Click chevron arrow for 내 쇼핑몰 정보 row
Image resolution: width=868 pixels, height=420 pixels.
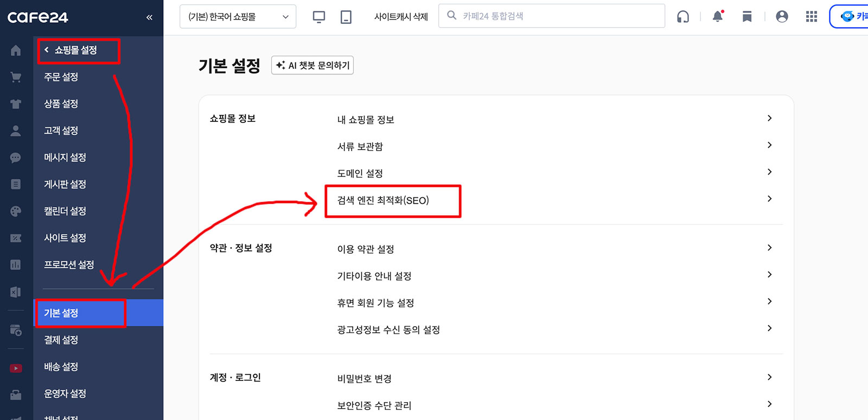tap(769, 118)
